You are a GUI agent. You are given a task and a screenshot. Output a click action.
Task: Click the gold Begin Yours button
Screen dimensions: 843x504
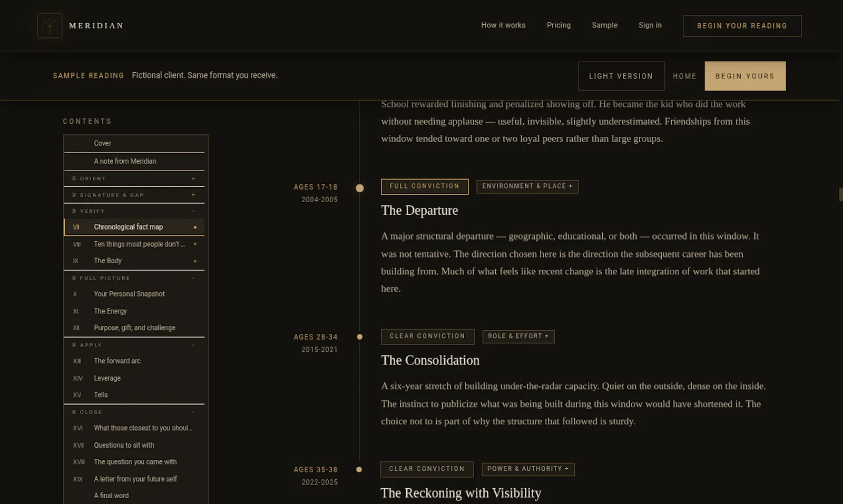745,76
